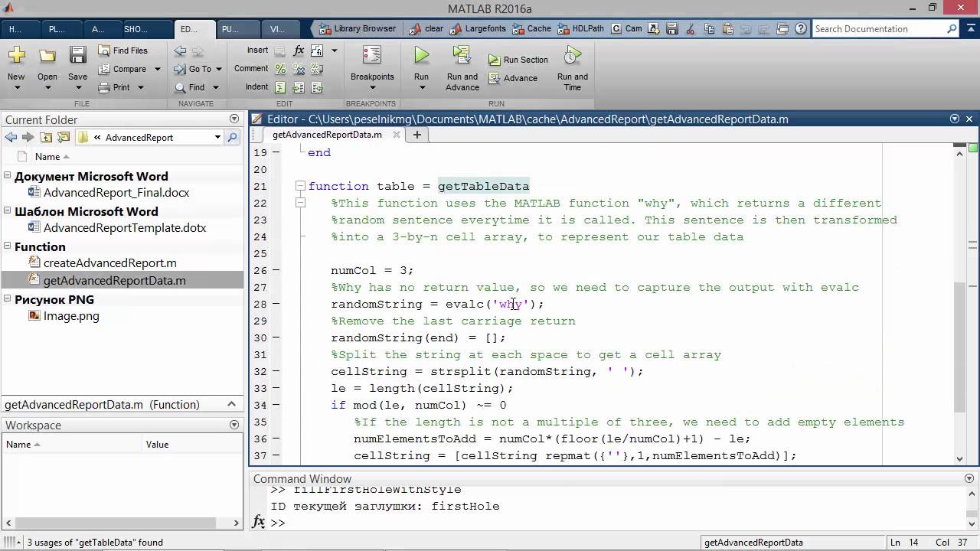
Task: Apply smart indent to the code
Action: (280, 87)
